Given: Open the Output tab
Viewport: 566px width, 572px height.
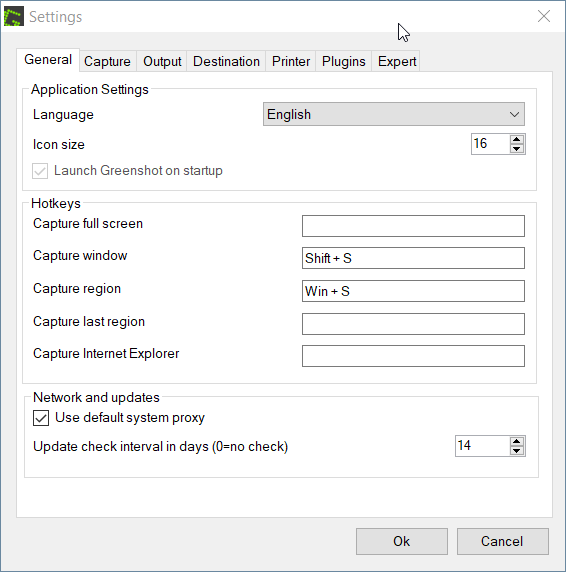Looking at the screenshot, I should [162, 61].
